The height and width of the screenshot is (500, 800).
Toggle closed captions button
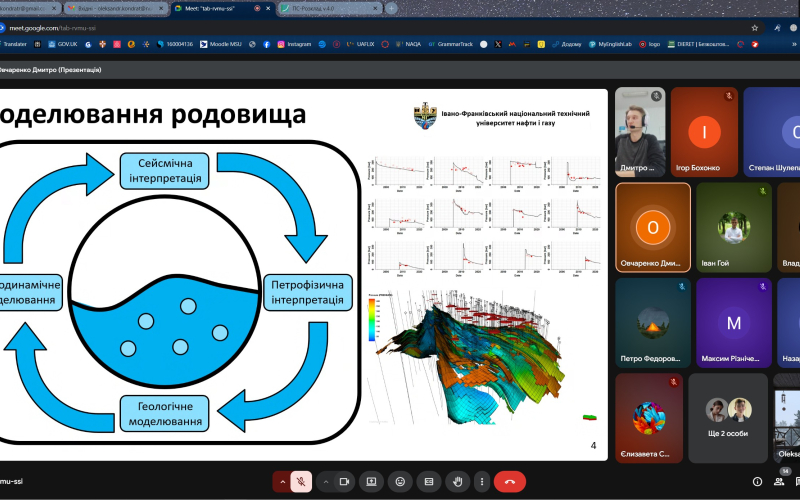pyautogui.click(x=430, y=482)
